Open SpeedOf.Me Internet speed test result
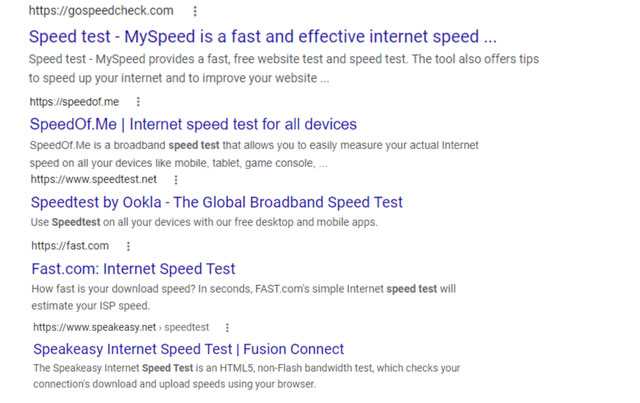Viewport: 640px width, 403px height. [x=193, y=124]
